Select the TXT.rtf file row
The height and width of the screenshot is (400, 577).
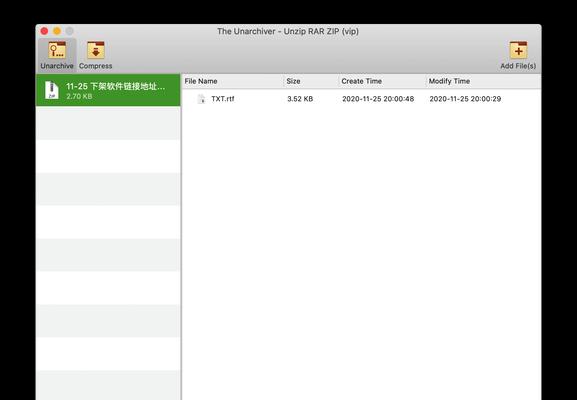pos(361,99)
